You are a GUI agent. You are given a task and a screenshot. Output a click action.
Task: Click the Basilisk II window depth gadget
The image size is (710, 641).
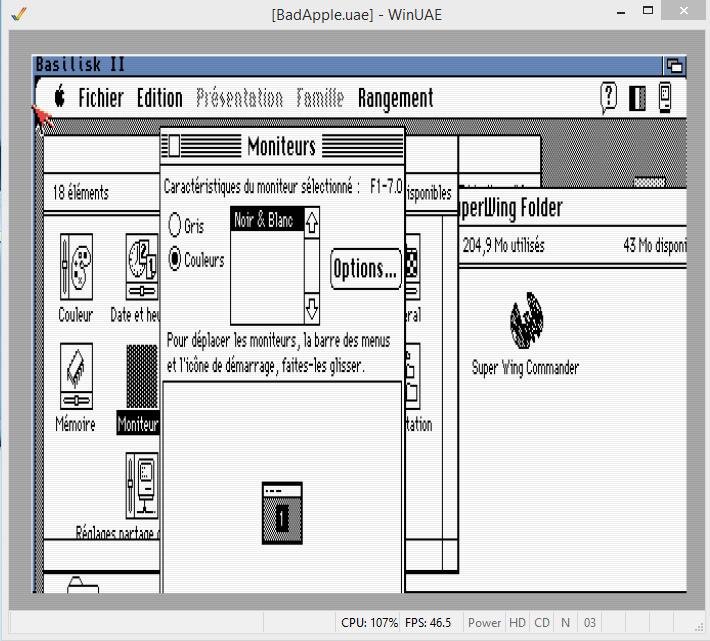(x=674, y=66)
